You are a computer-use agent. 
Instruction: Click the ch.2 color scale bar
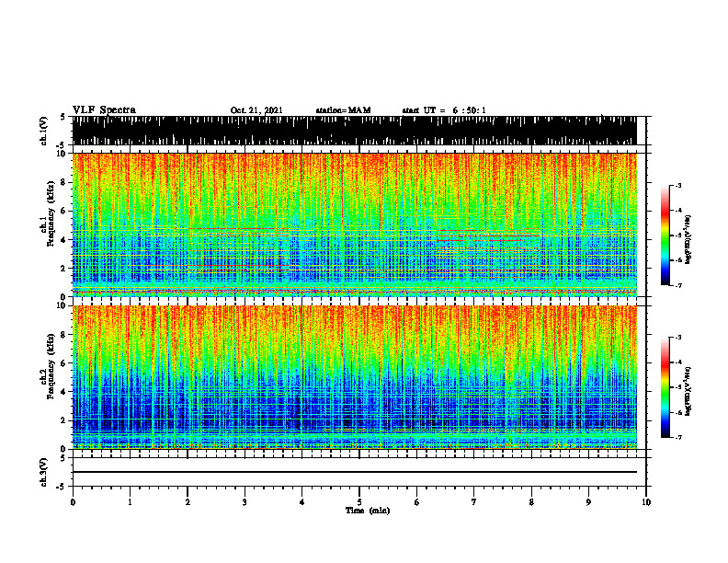coord(665,387)
